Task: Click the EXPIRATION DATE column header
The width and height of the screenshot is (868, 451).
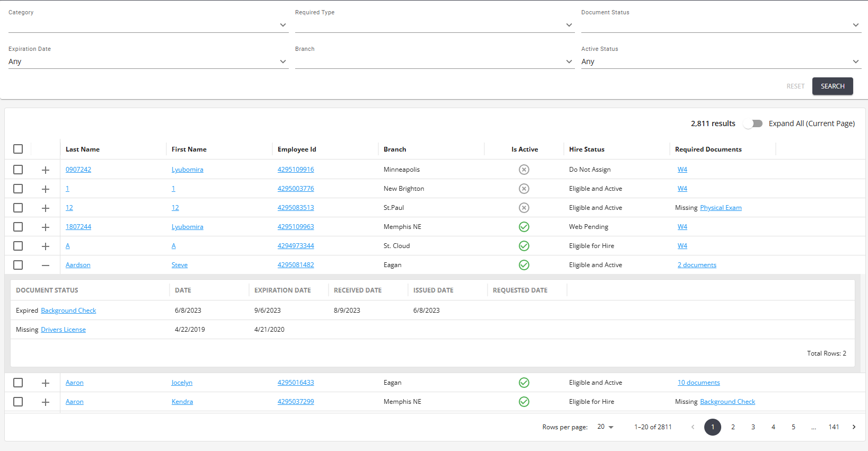Action: (282, 290)
